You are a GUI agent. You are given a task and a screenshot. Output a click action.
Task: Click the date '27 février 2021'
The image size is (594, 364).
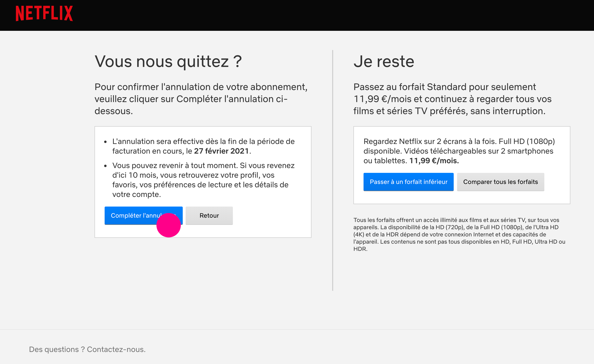tap(221, 151)
